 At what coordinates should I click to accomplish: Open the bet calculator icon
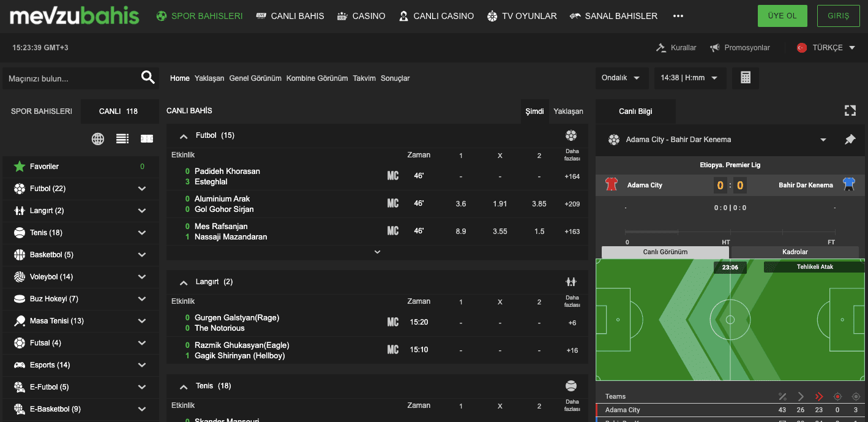746,78
